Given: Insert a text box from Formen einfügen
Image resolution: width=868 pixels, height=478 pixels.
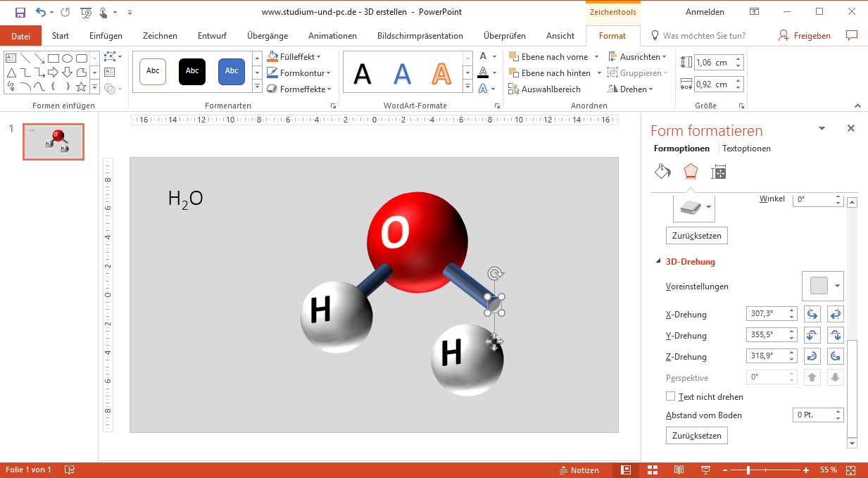Looking at the screenshot, I should tap(110, 72).
